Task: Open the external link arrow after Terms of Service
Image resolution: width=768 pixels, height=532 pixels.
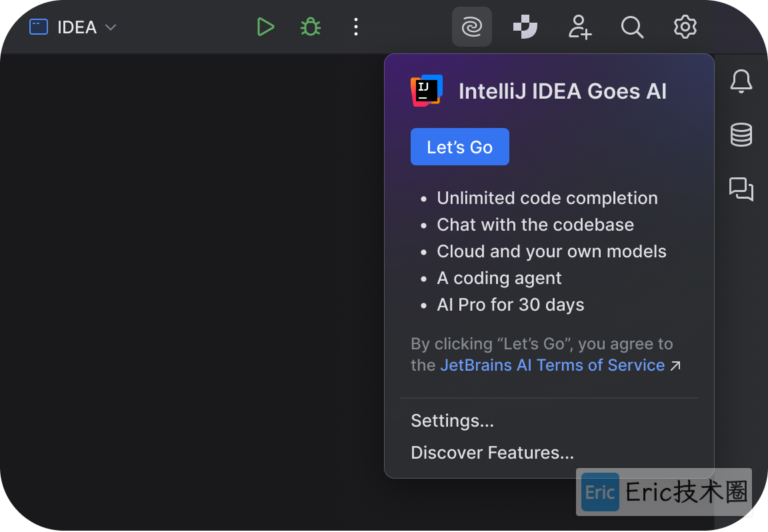Action: pyautogui.click(x=675, y=366)
